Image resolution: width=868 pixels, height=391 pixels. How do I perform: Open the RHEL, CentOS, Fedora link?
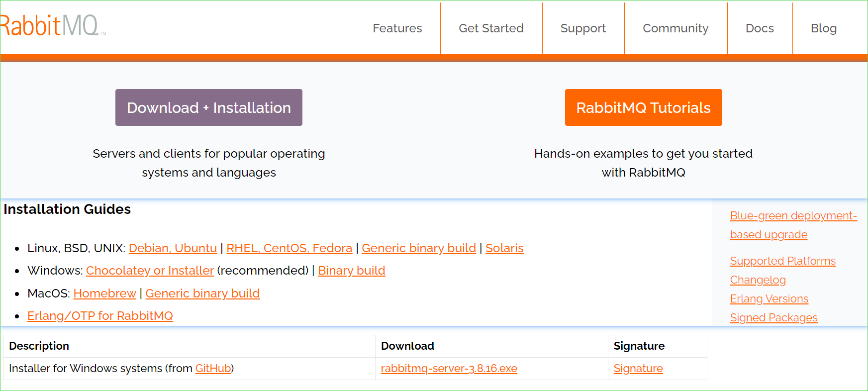tap(289, 248)
